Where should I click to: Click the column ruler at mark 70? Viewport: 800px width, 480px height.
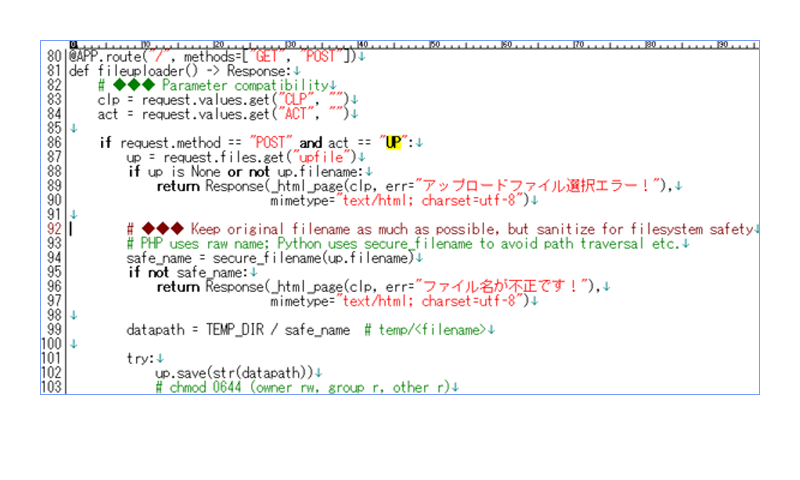click(579, 45)
